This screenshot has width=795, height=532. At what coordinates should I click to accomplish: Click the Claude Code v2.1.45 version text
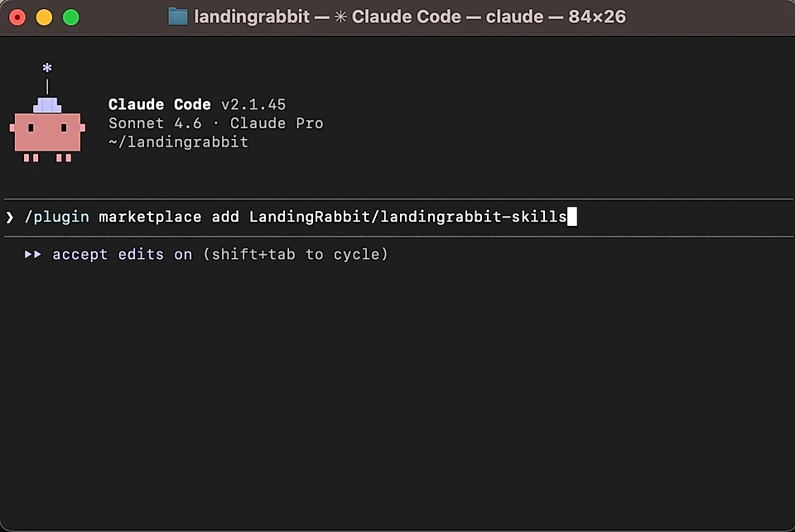coord(195,104)
